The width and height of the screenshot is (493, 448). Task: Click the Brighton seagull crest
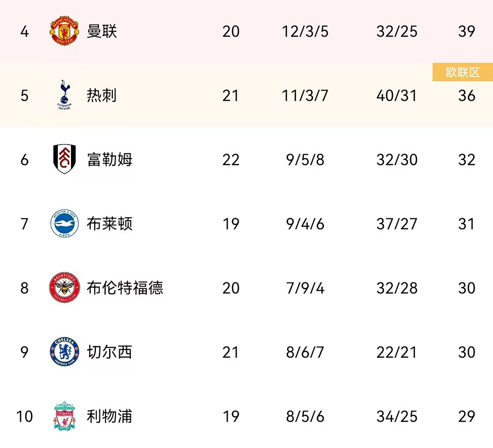pos(64,223)
